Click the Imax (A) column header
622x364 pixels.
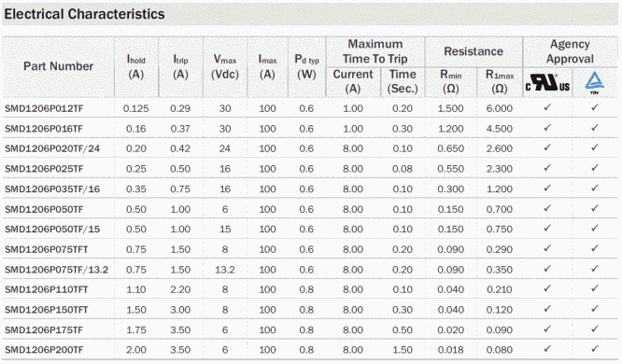pyautogui.click(x=267, y=67)
